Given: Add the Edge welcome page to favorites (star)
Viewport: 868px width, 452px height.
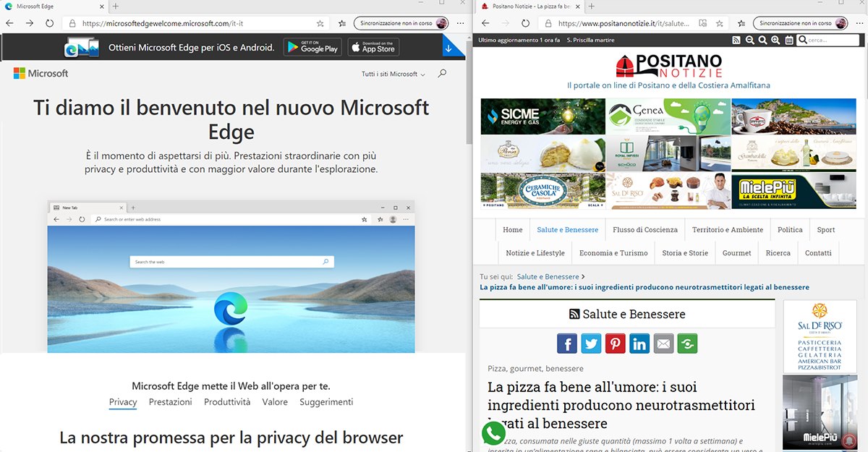Looking at the screenshot, I should 320,23.
